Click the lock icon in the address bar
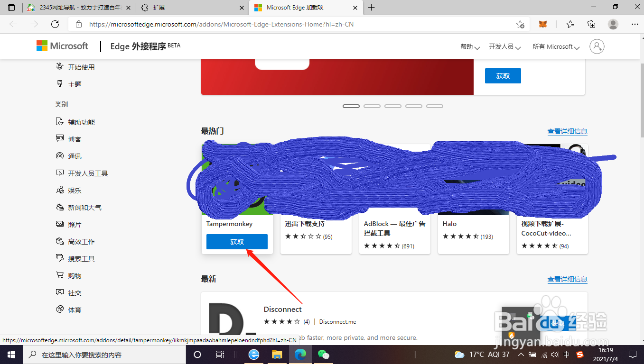This screenshot has height=364, width=644. [x=79, y=24]
